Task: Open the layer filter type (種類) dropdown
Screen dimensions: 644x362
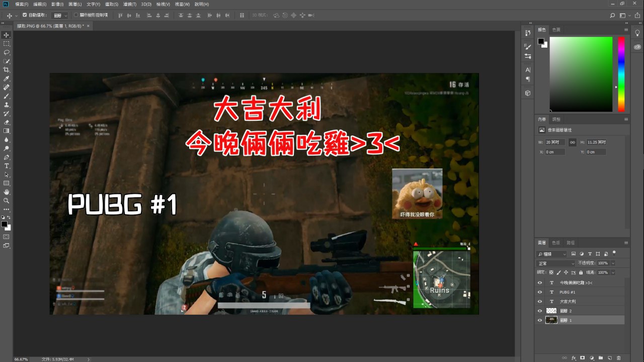Action: (x=551, y=254)
